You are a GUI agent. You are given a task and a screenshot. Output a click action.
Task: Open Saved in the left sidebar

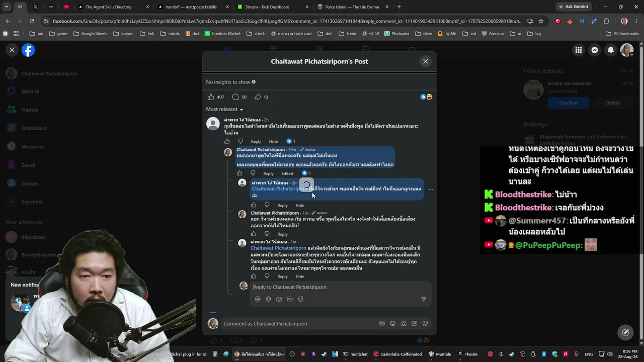coord(28,165)
